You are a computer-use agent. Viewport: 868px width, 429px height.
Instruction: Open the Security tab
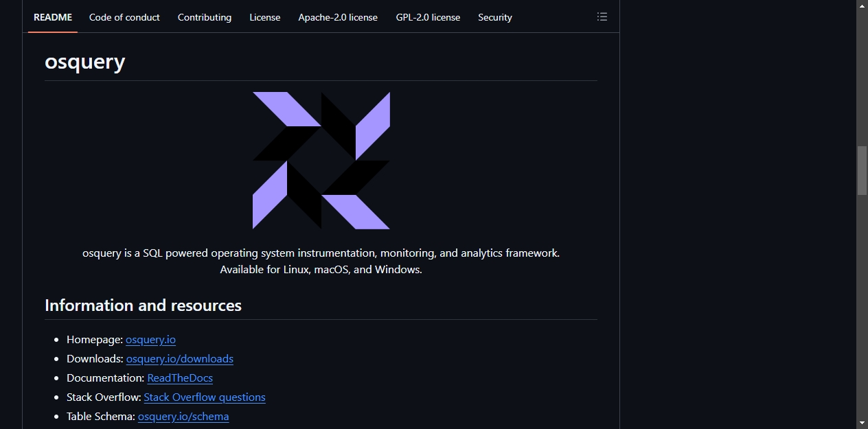495,17
